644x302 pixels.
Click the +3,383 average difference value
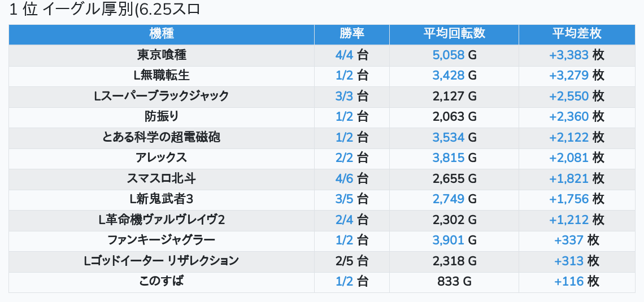click(x=569, y=55)
